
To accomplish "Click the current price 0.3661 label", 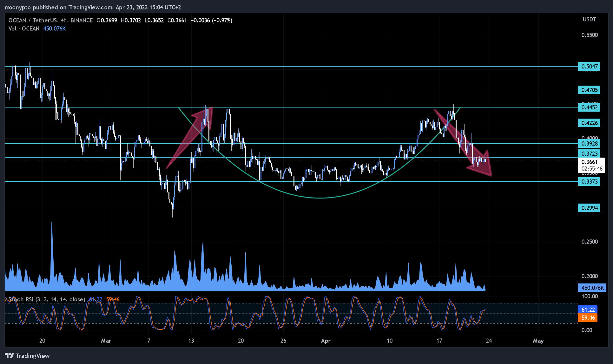I will 590,162.
